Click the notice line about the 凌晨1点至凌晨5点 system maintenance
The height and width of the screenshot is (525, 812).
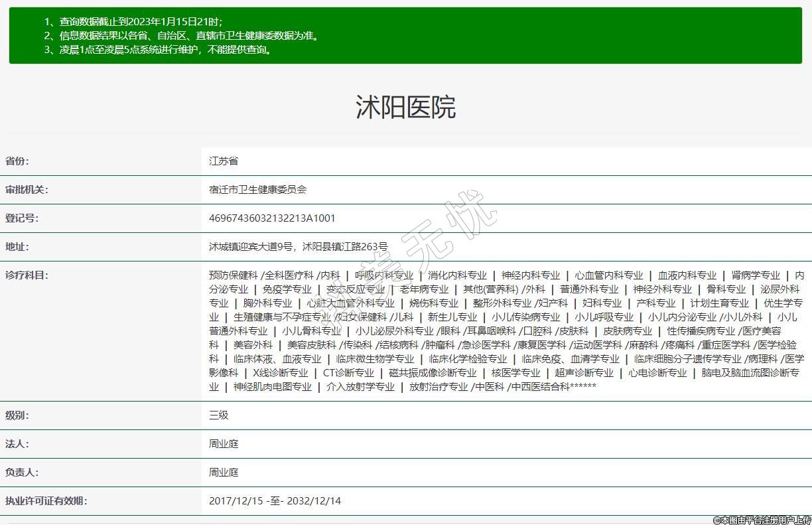coord(158,50)
